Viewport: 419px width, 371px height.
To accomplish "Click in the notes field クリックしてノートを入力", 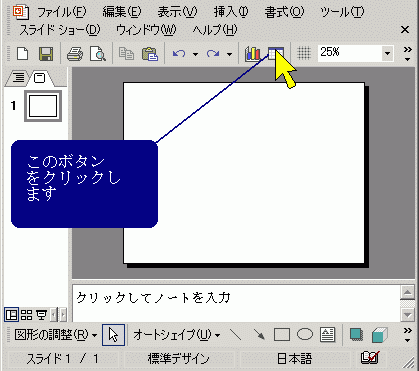I will click(236, 303).
